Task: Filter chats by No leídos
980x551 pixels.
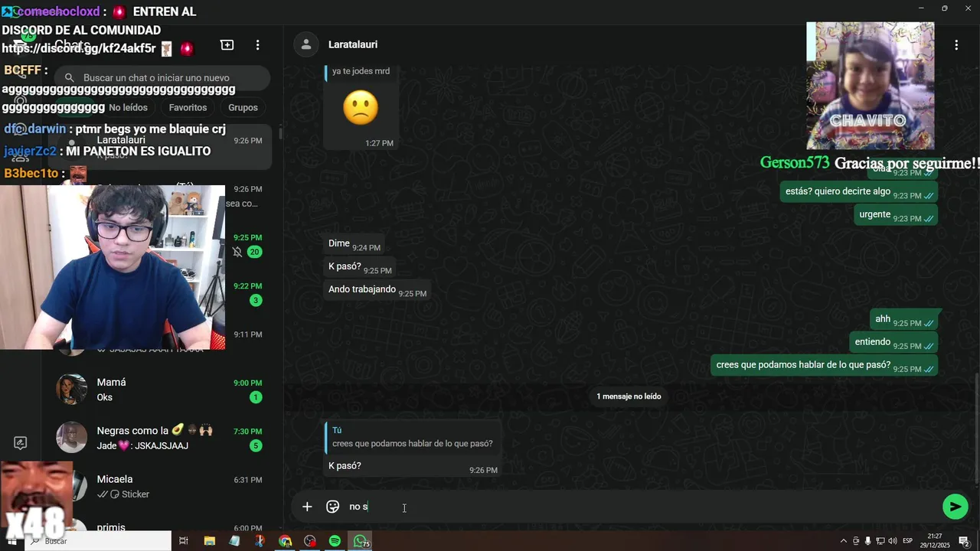Action: [128, 108]
